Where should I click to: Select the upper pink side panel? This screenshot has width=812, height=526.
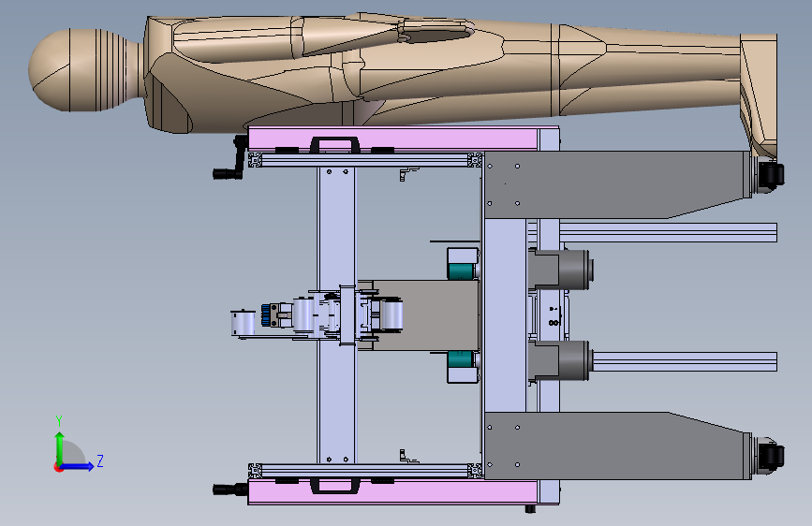pos(392,139)
